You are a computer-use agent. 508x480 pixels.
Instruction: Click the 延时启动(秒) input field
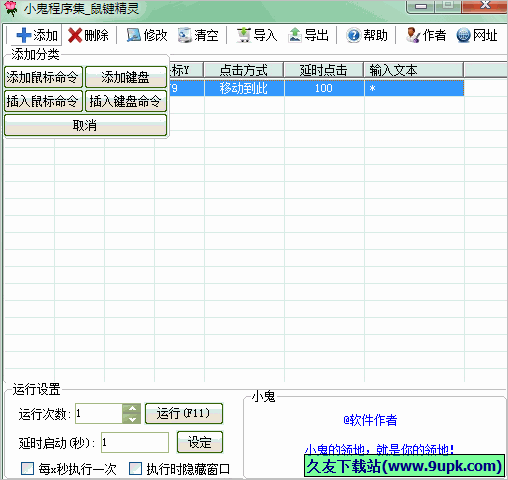click(x=135, y=442)
